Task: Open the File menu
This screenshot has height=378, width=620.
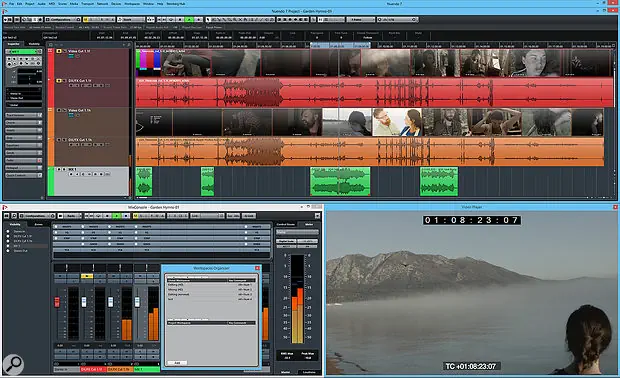Action: (11, 4)
